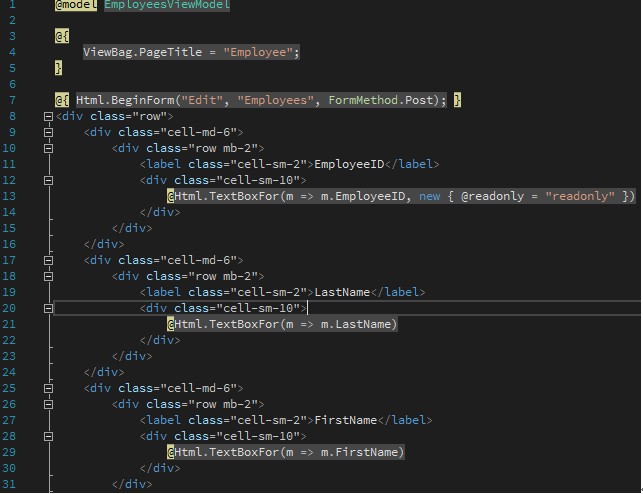
Task: Collapse the row mb-2 div on line 26
Action: click(48, 404)
